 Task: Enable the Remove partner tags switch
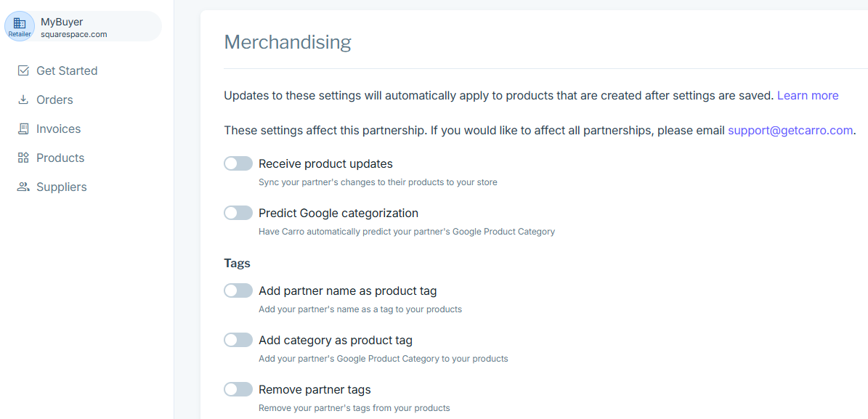[x=238, y=389]
